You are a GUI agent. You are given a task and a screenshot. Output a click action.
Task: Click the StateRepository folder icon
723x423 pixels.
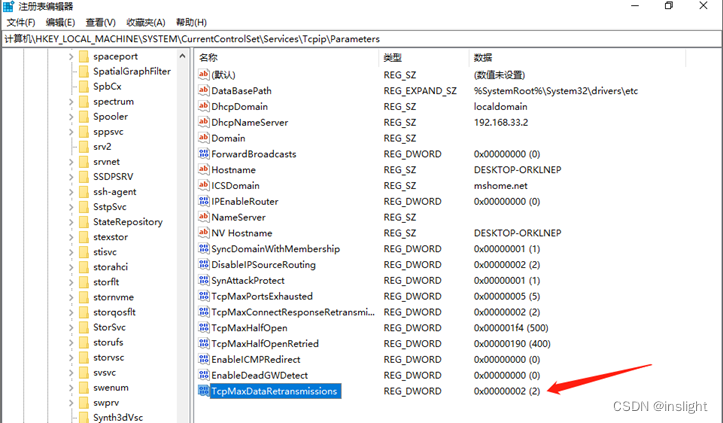point(83,222)
